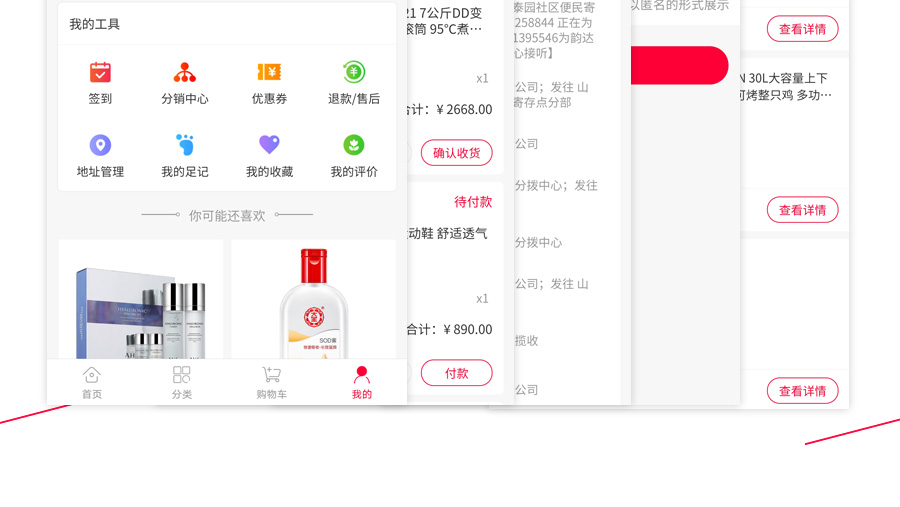Open 分销中心 distribution center icon
Image resolution: width=900 pixels, height=507 pixels.
pos(185,73)
